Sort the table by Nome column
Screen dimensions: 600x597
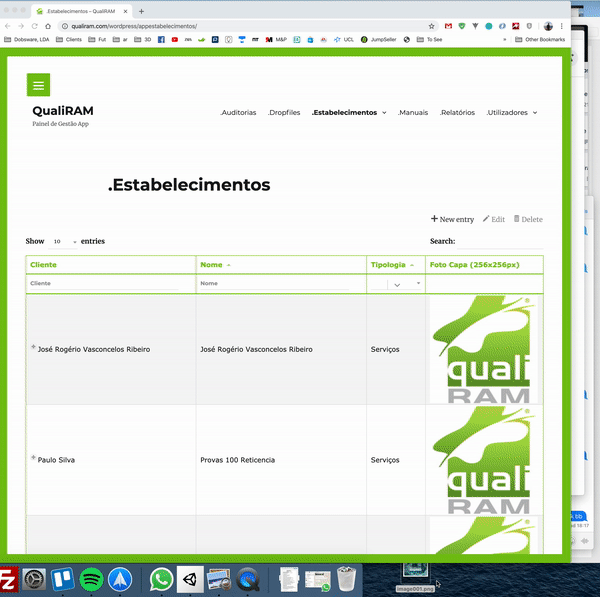click(214, 265)
